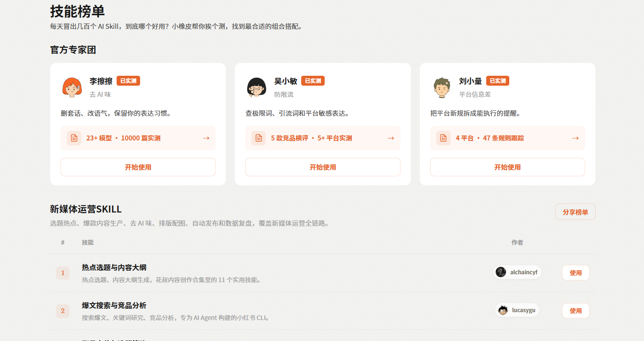Click 作者 column header
This screenshot has height=341, width=644.
pos(517,243)
